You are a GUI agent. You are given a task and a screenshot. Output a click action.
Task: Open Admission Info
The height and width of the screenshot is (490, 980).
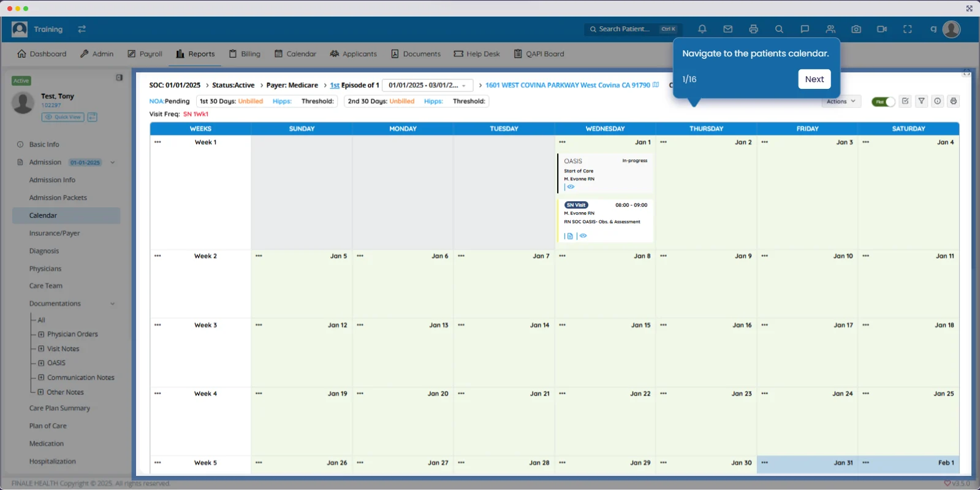[52, 180]
